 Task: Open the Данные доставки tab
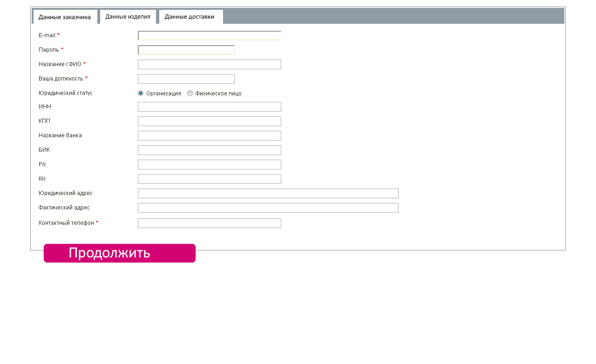pyautogui.click(x=191, y=17)
